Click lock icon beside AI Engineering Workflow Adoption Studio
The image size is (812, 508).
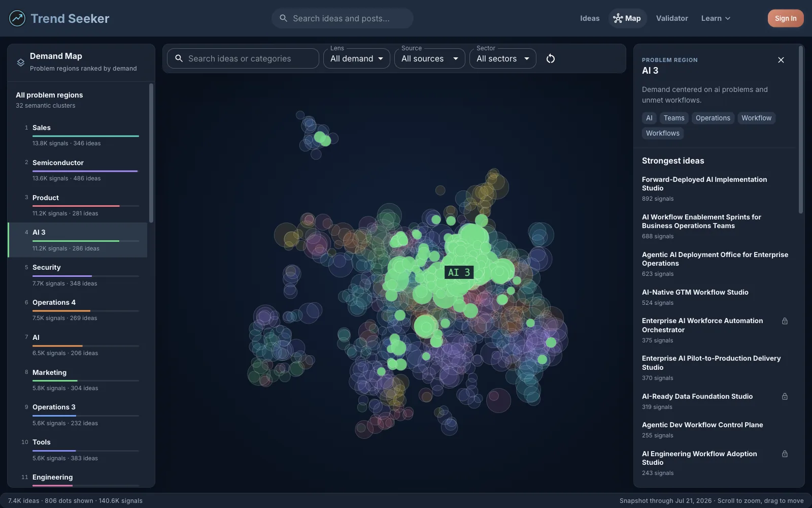click(785, 454)
